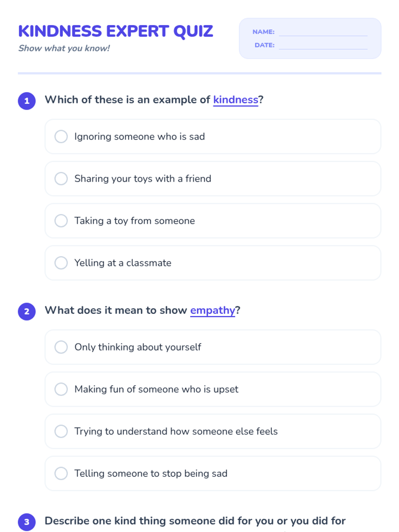Click question 'What does it mean to show'

pos(116,310)
